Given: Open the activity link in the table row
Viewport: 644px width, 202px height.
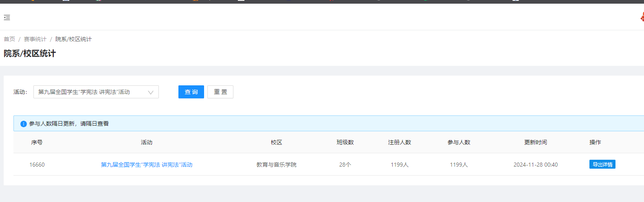Looking at the screenshot, I should [147, 165].
